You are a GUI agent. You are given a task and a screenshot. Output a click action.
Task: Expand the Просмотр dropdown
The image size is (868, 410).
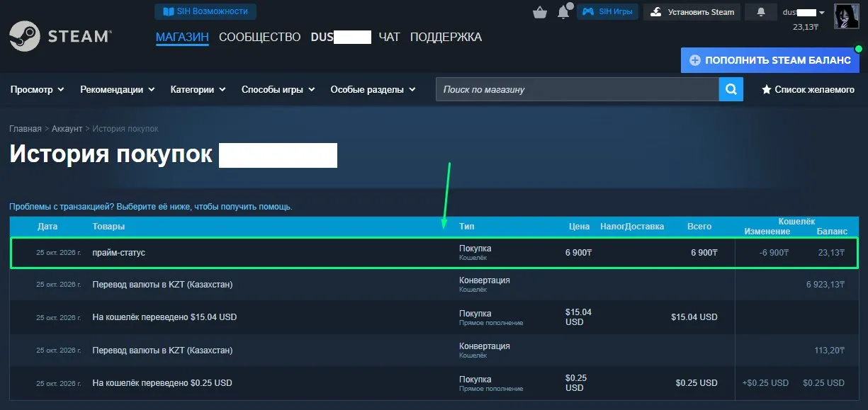[38, 89]
